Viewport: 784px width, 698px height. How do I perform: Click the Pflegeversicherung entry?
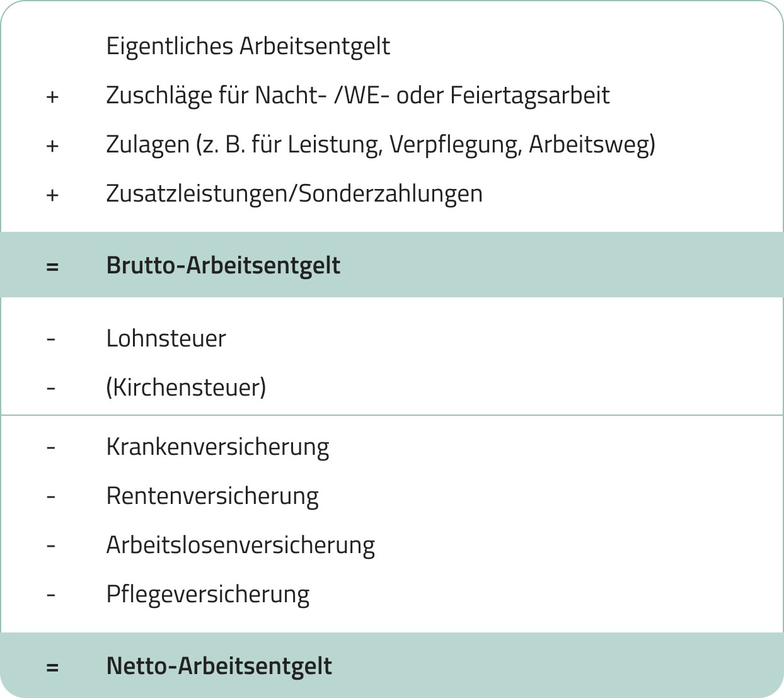click(x=207, y=595)
